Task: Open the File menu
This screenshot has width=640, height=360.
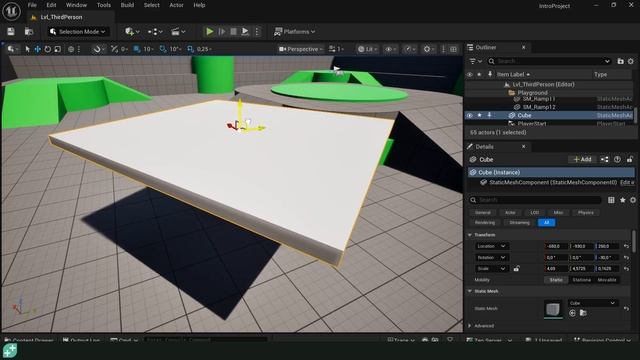Action: pos(32,5)
